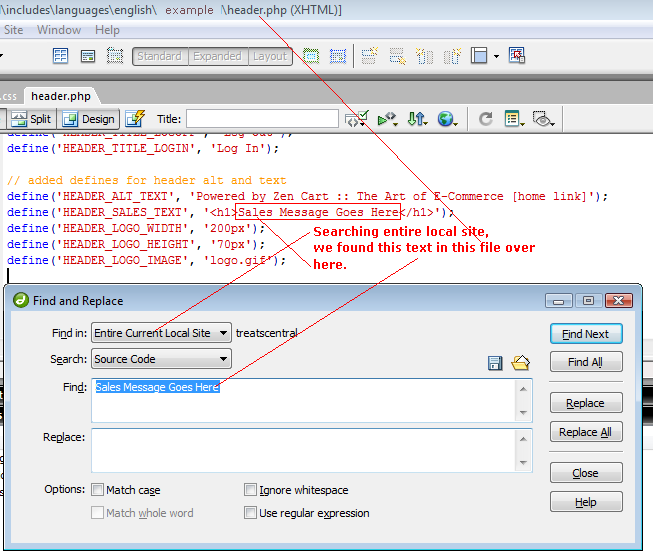Click the Close button in dialog
Viewport: 653px width, 557px height.
[586, 472]
